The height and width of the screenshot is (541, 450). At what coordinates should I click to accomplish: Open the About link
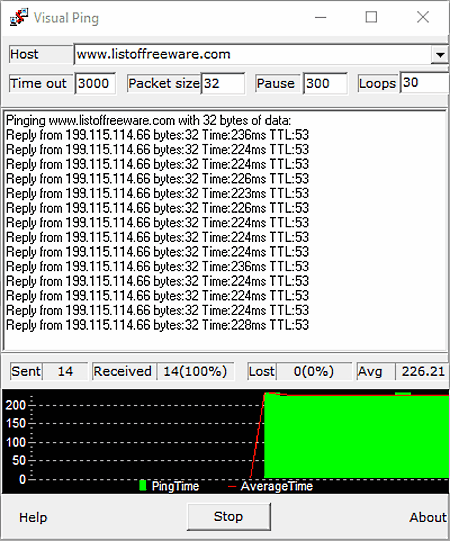428,517
